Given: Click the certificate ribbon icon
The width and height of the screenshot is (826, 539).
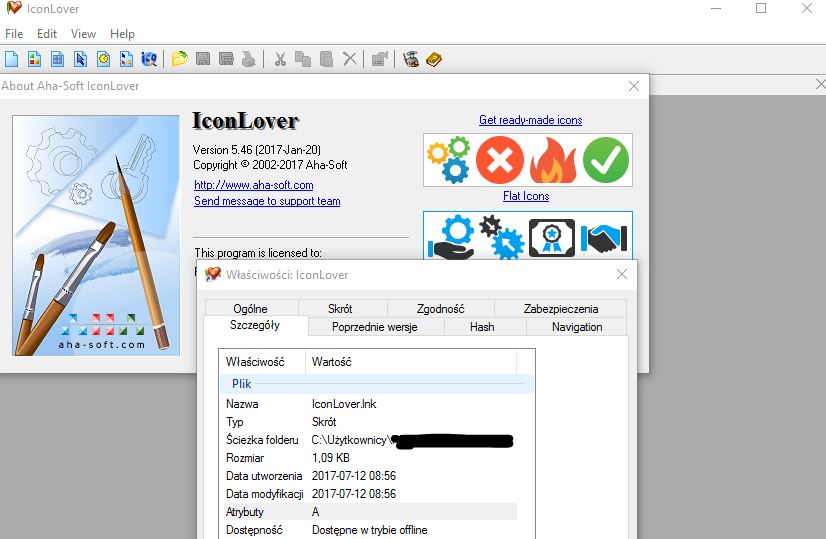Looking at the screenshot, I should coord(552,238).
